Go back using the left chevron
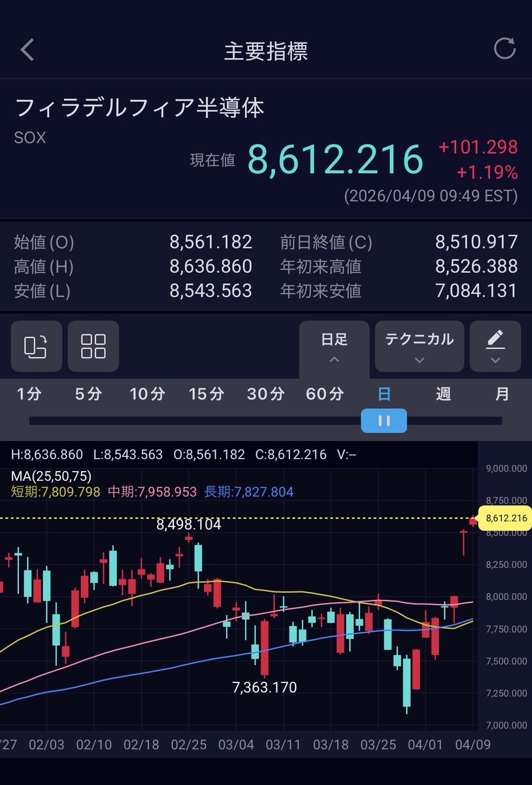This screenshot has height=785, width=532. click(27, 50)
